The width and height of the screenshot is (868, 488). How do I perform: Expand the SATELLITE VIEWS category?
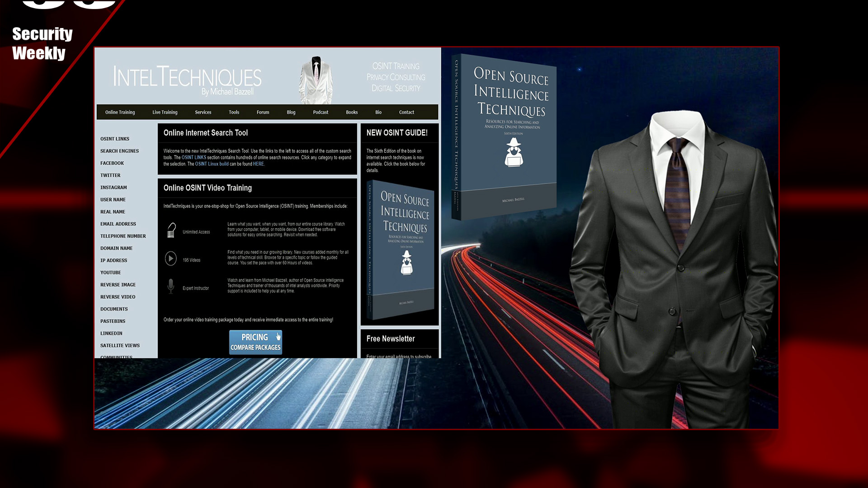coord(120,345)
